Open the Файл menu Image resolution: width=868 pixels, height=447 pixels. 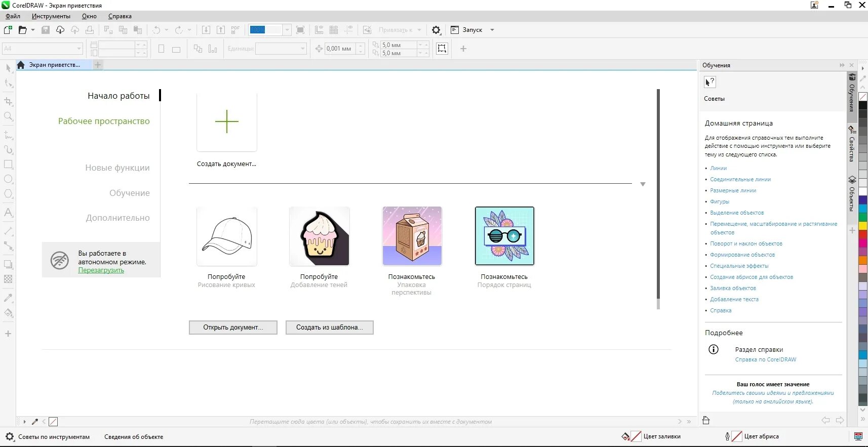click(13, 16)
